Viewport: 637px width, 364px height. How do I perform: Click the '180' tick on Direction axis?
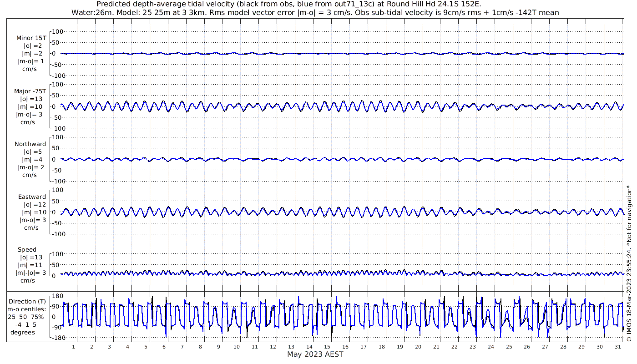pyautogui.click(x=56, y=296)
